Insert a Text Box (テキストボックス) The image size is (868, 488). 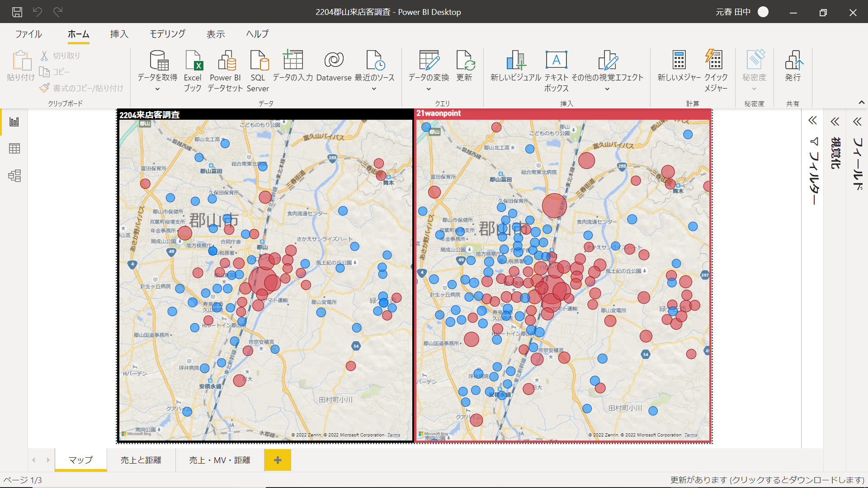coord(556,61)
